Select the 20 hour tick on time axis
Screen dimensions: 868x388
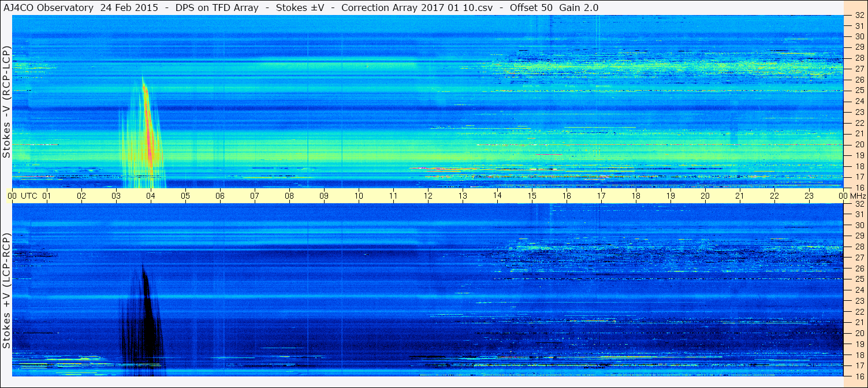point(705,196)
